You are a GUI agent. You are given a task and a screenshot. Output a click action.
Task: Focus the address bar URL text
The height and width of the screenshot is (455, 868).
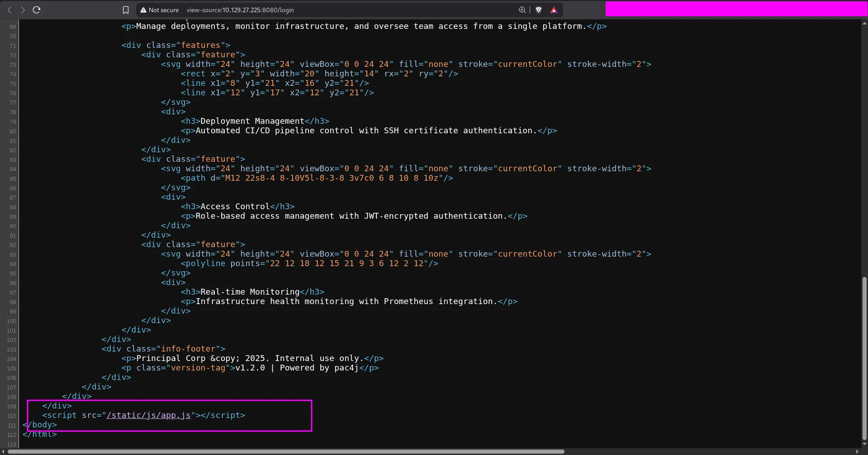click(x=240, y=10)
